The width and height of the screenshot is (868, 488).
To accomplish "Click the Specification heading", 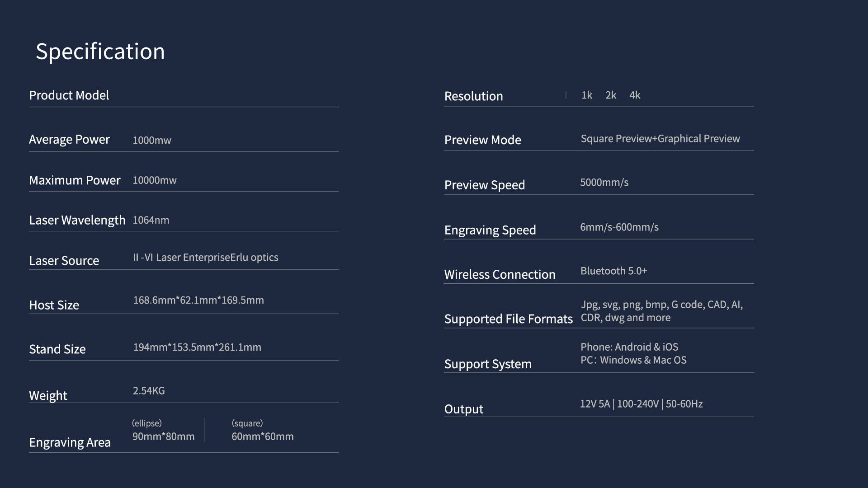I will (100, 52).
